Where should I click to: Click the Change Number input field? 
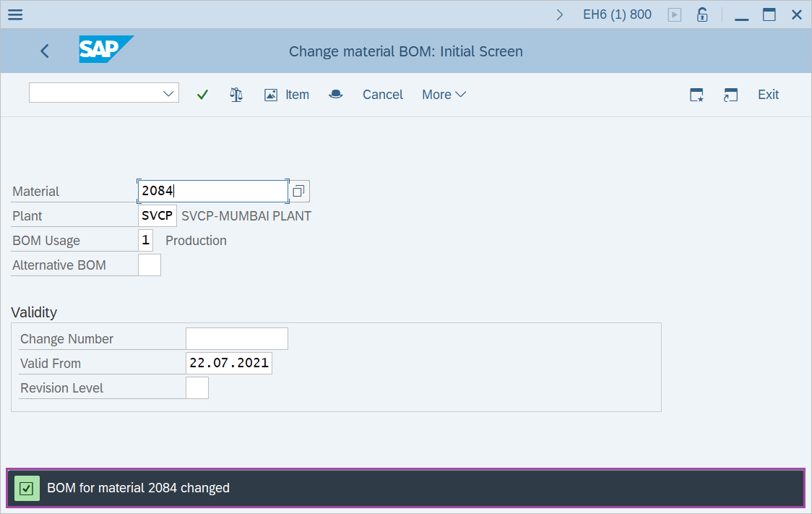[x=236, y=338]
